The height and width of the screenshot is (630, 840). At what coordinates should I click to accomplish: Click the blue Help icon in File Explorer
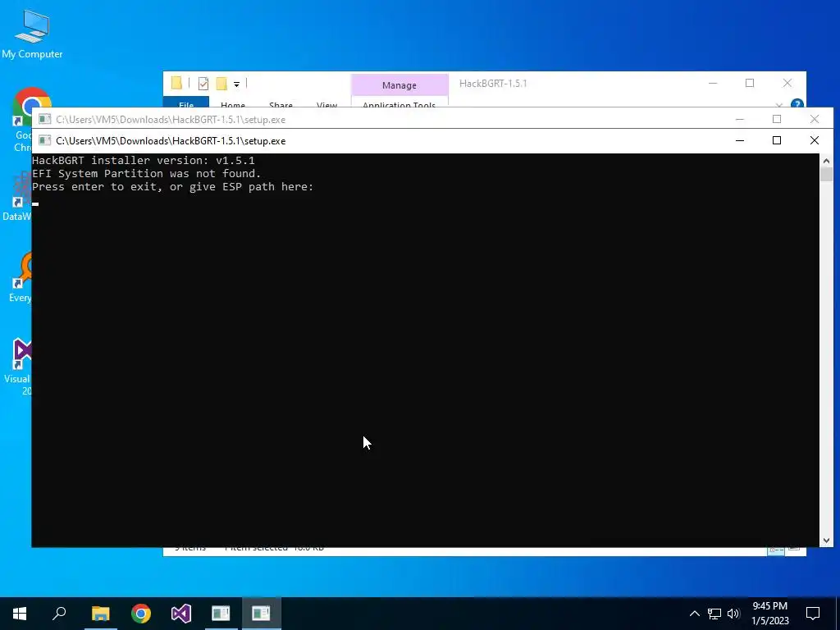point(797,103)
